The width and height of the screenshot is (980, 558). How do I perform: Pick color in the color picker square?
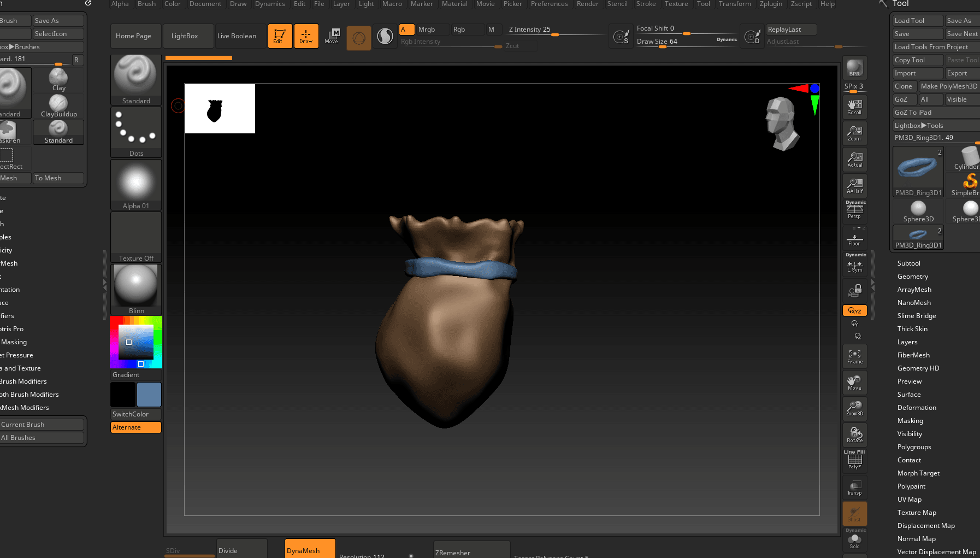tap(135, 342)
